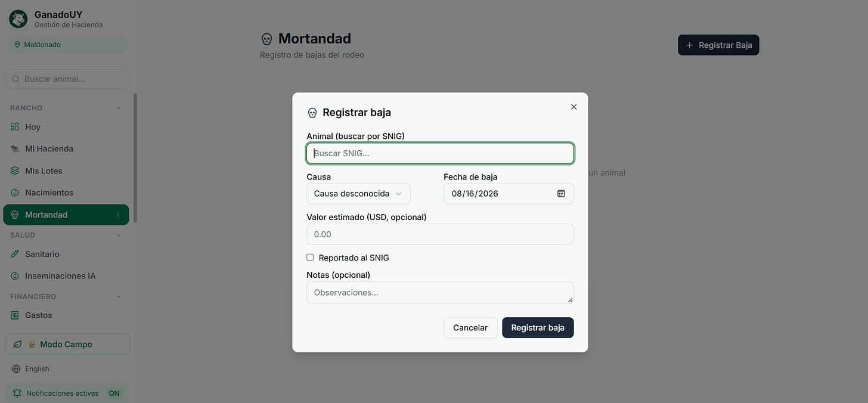The image size is (868, 403).
Task: Click the Gastos receipt icon in sidebar
Action: [x=15, y=315]
